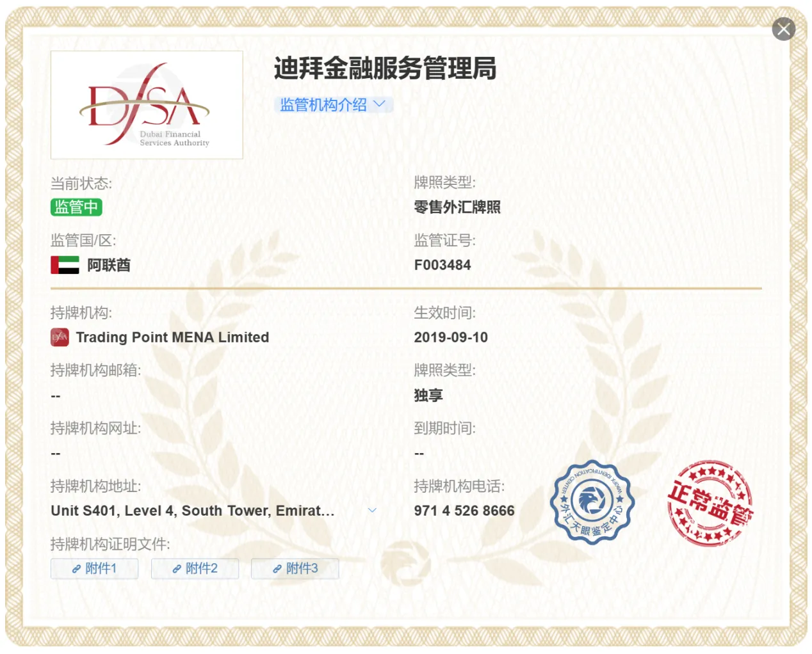Click license number F003484

[443, 265]
